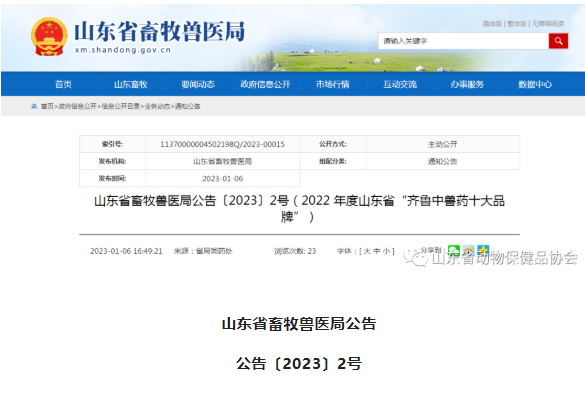Click the 主动公开 table cell
Viewport: 585px width, 398px height.
pos(442,144)
